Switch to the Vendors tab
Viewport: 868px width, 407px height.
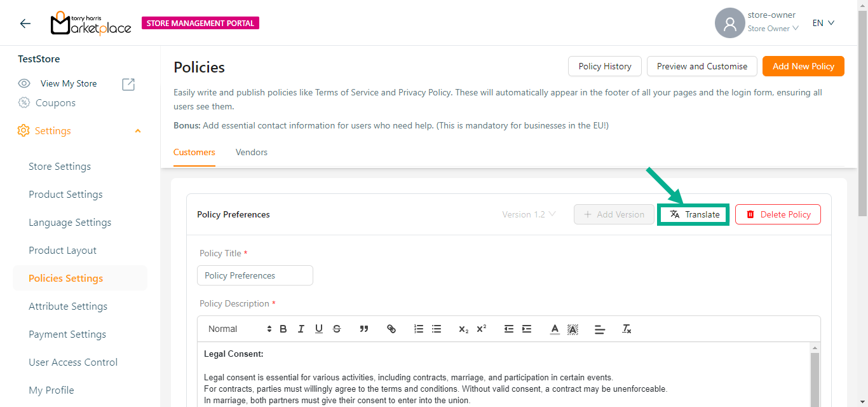coord(252,153)
